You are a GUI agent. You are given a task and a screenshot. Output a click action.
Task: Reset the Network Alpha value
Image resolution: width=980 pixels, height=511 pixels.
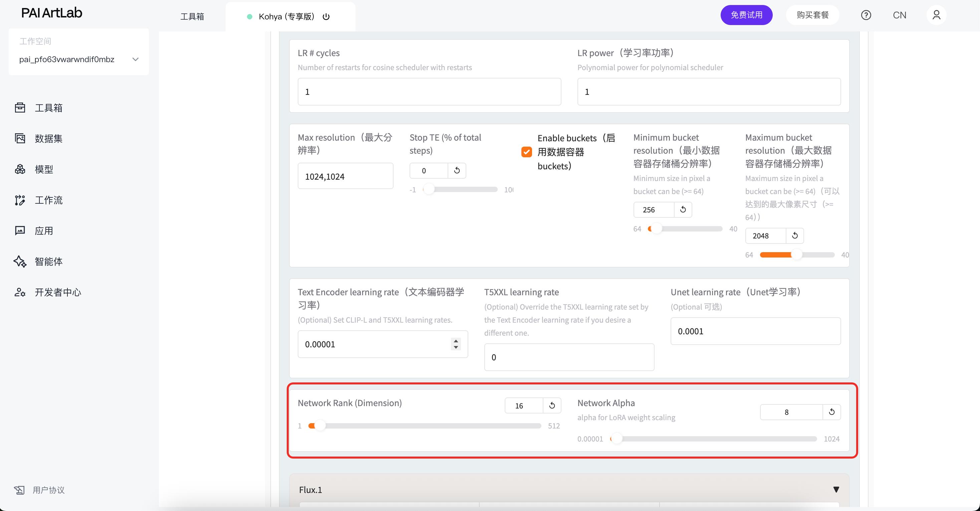(x=831, y=412)
